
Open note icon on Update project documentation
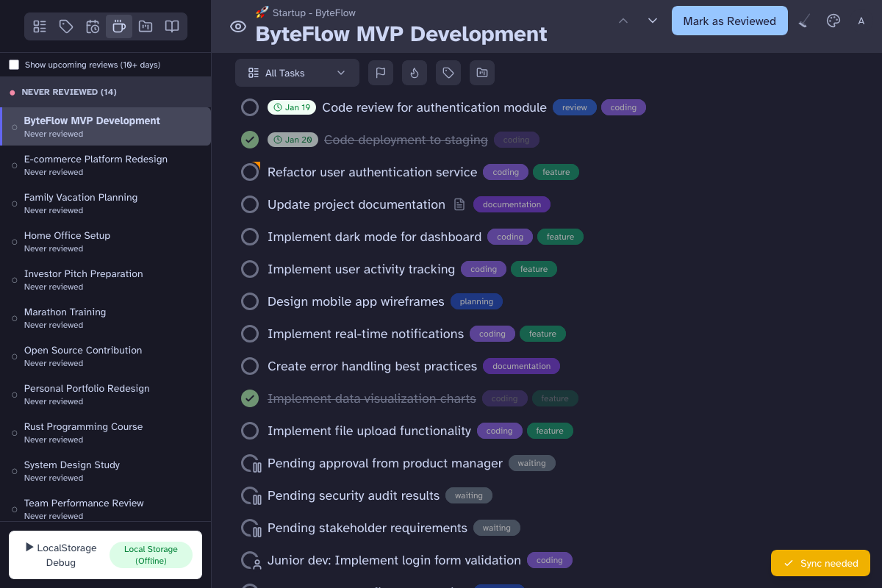coord(459,204)
